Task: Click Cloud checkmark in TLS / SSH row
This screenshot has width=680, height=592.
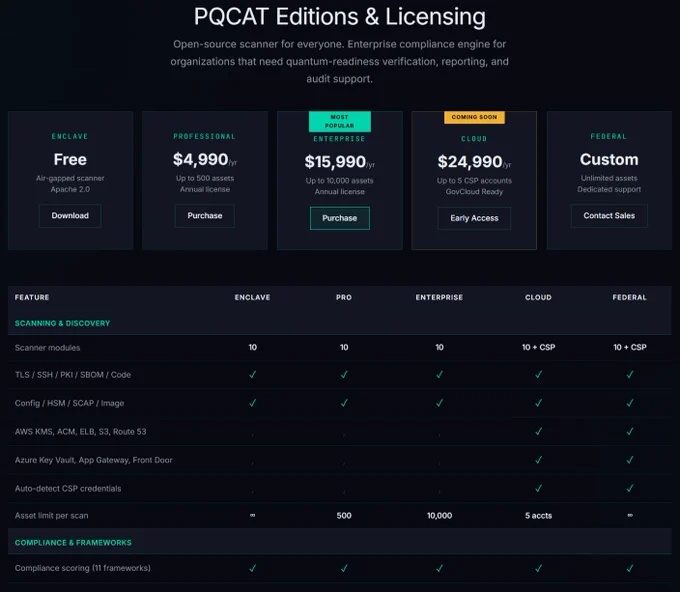Action: click(538, 374)
